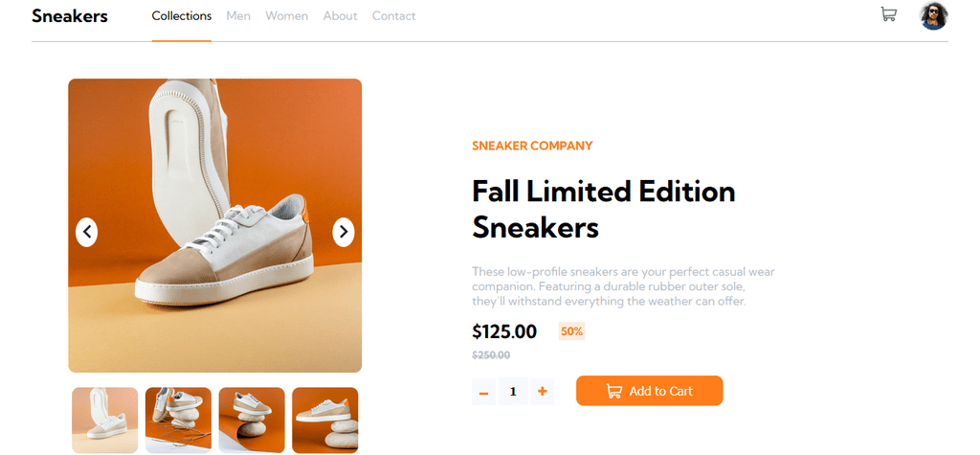
Task: Open the large main sneaker image
Action: [x=215, y=225]
